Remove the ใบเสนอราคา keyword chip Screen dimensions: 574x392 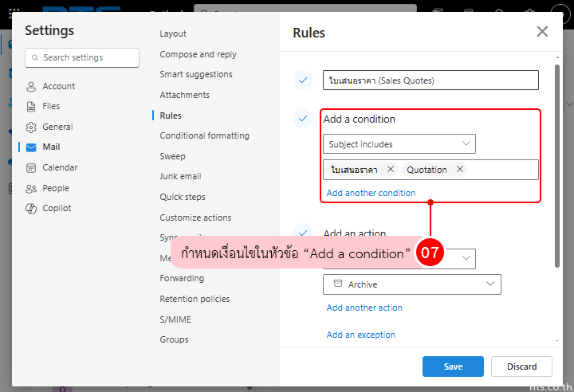click(390, 169)
